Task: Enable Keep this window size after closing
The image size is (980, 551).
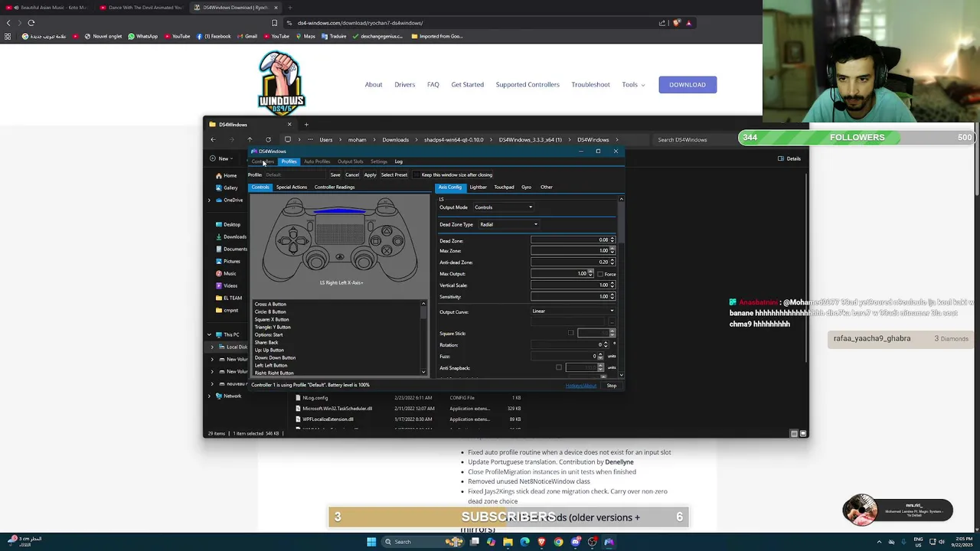Action: click(x=416, y=174)
